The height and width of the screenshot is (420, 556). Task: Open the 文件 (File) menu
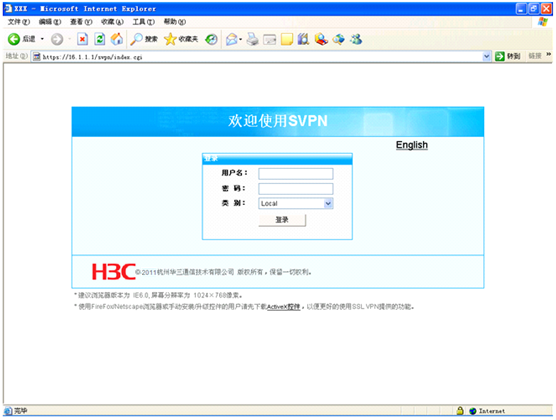[19, 22]
